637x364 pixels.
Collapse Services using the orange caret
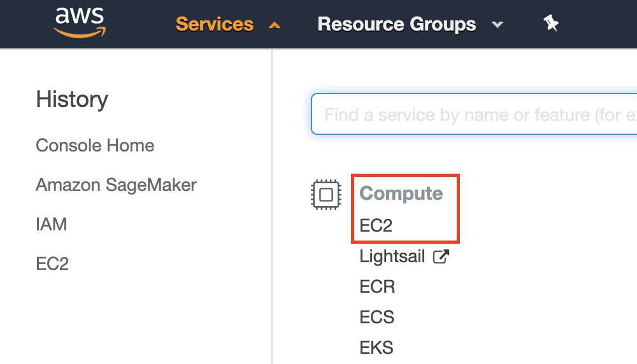pos(275,25)
